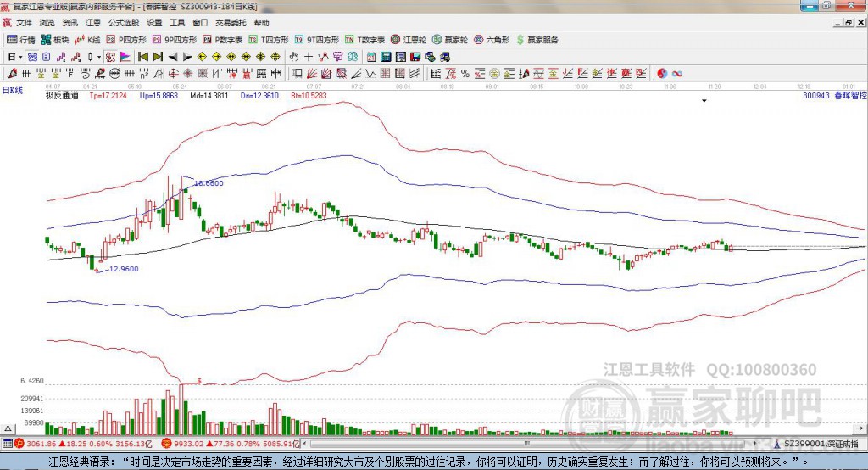This screenshot has width=868, height=470.
Task: Open the 行情 quotes view
Action: [20, 40]
